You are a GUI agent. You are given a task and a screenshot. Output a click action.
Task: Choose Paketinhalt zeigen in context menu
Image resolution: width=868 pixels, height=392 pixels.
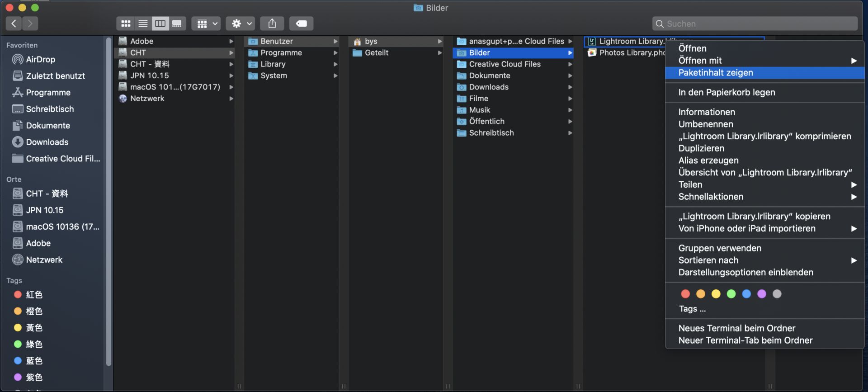pos(765,73)
